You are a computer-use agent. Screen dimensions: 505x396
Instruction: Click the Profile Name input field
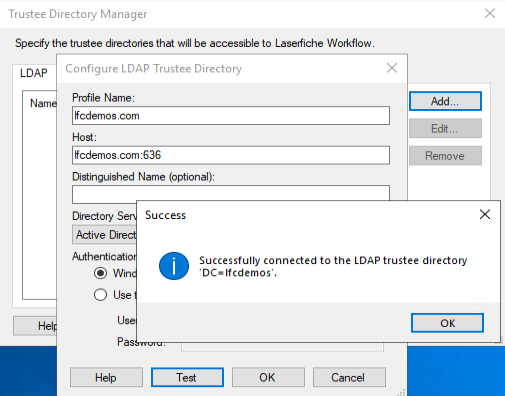pyautogui.click(x=231, y=116)
